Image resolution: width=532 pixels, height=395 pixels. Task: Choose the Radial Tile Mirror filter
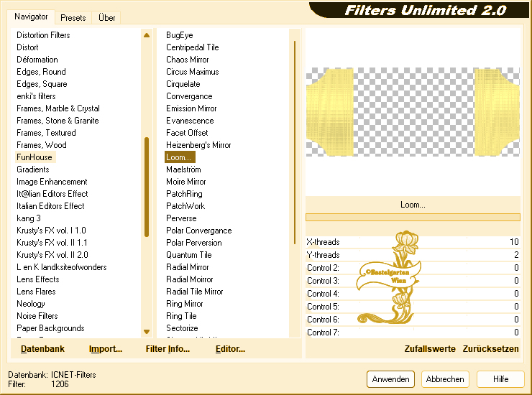click(194, 292)
